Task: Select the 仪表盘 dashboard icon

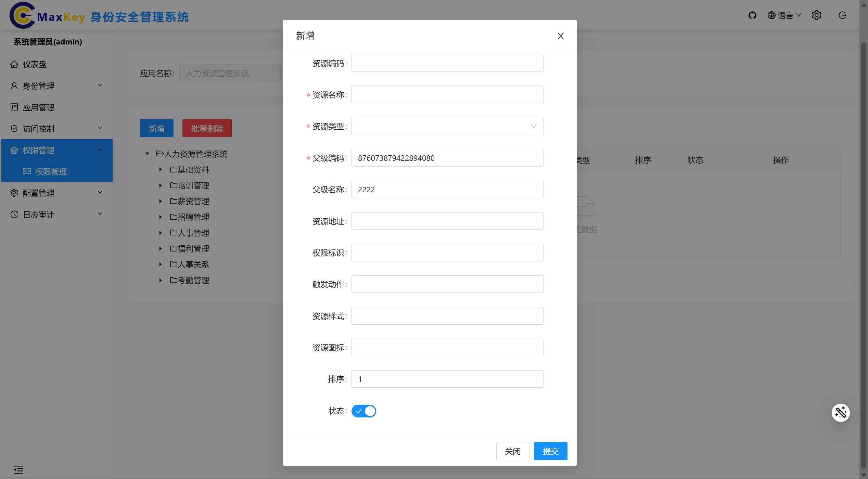Action: [x=14, y=64]
